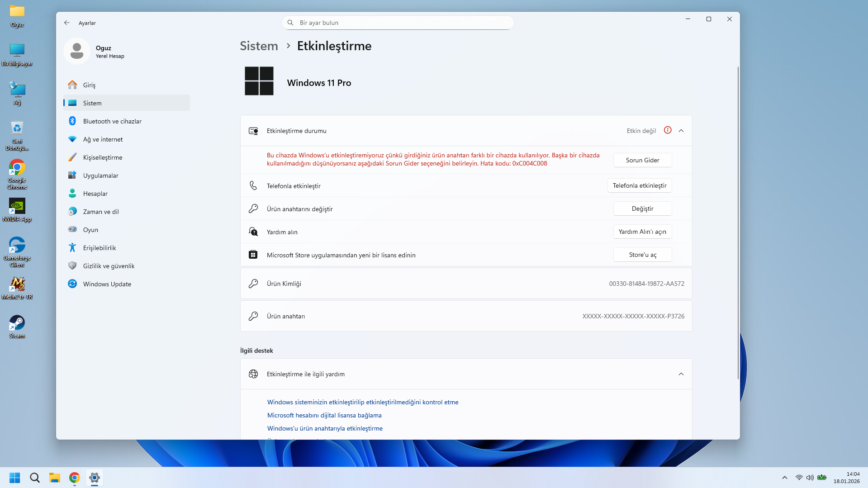Click Yardım Alın'ı açın button
The height and width of the screenshot is (488, 868).
click(642, 232)
